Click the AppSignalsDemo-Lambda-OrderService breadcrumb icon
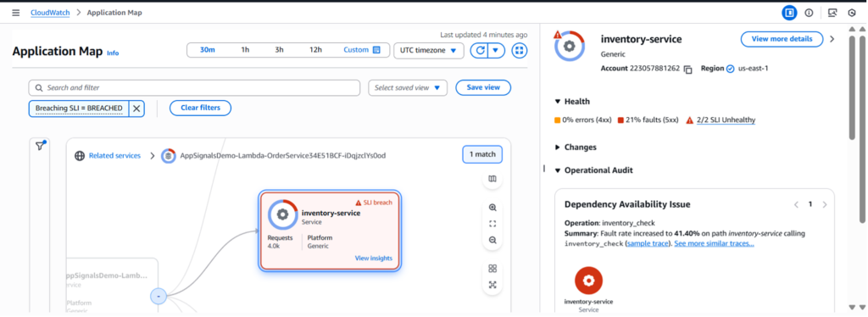This screenshot has height=317, width=868. (169, 156)
